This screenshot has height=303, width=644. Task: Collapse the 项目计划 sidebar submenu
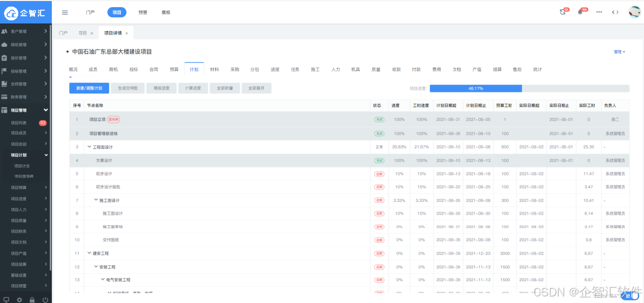pos(46,155)
